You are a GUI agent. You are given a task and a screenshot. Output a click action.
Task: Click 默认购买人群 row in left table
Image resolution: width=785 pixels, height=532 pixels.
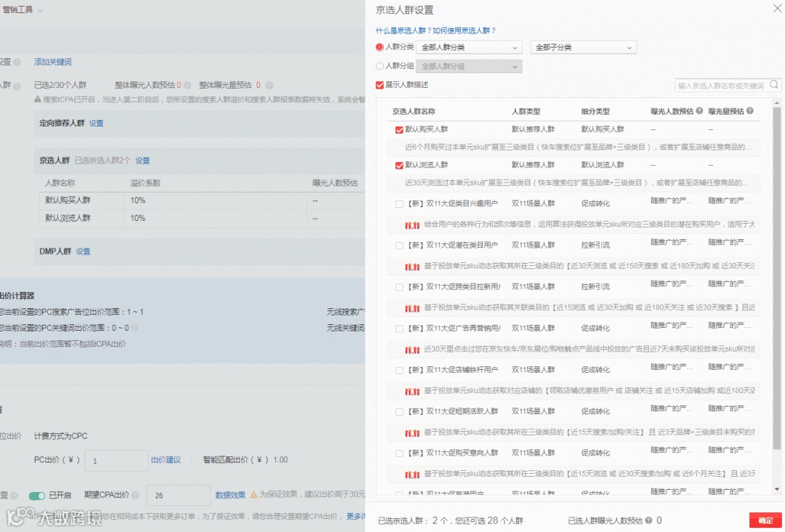tap(202, 200)
